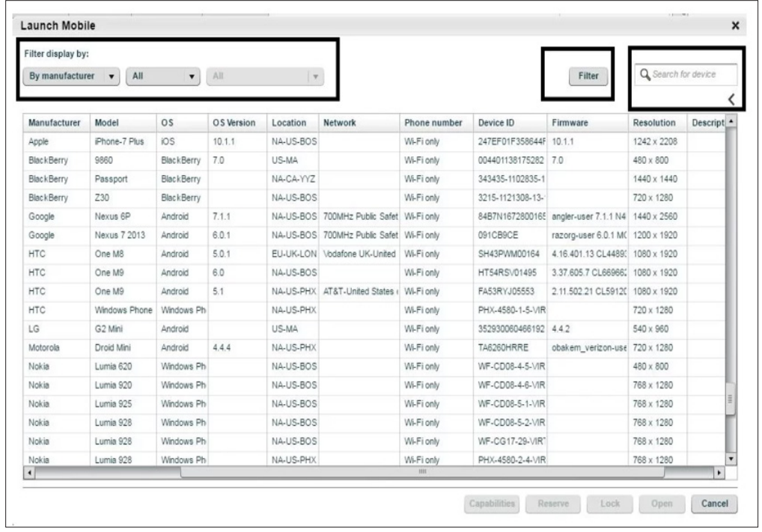Click the vertical scrollbar up arrow
Image resolution: width=762 pixels, height=532 pixels.
731,120
